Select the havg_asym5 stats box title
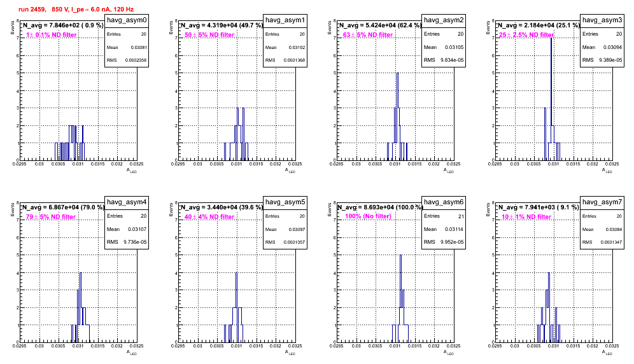The width and height of the screenshot is (634, 364). click(x=285, y=202)
